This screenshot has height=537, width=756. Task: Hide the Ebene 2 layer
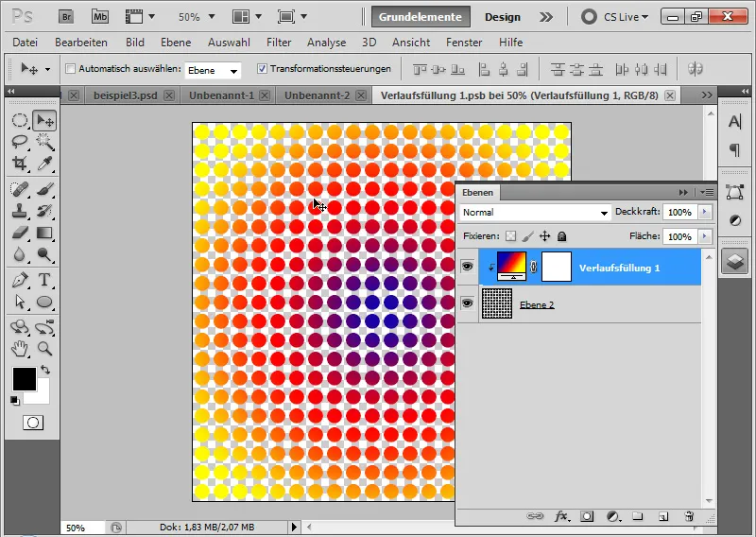[x=467, y=303]
